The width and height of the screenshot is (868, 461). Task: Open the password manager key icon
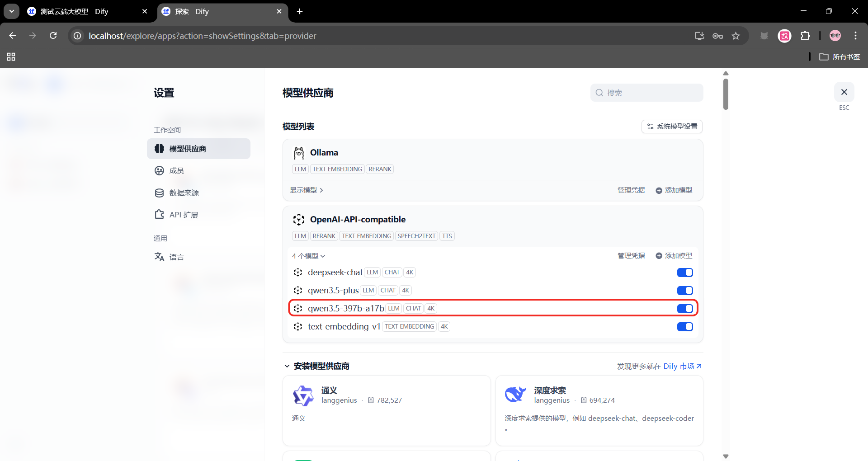(717, 36)
